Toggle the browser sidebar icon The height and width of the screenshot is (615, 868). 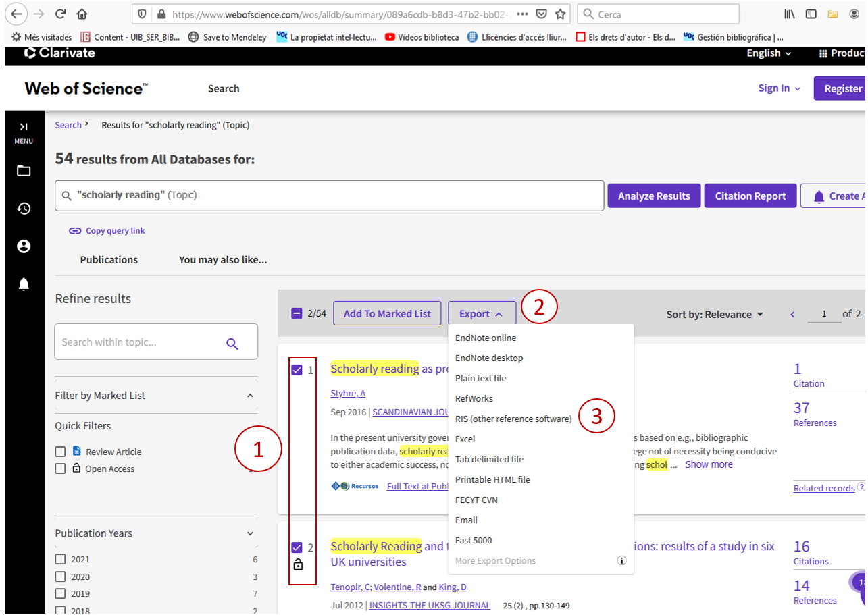tap(811, 14)
